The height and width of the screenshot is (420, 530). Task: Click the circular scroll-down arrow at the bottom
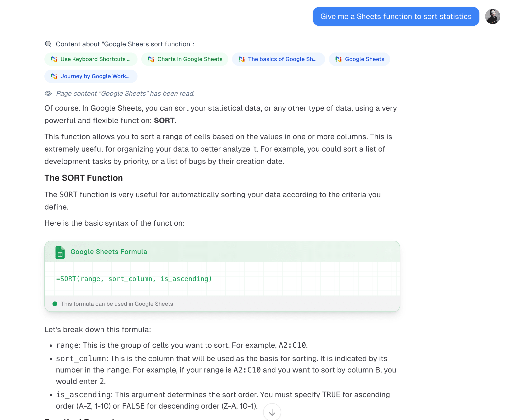[x=272, y=412]
